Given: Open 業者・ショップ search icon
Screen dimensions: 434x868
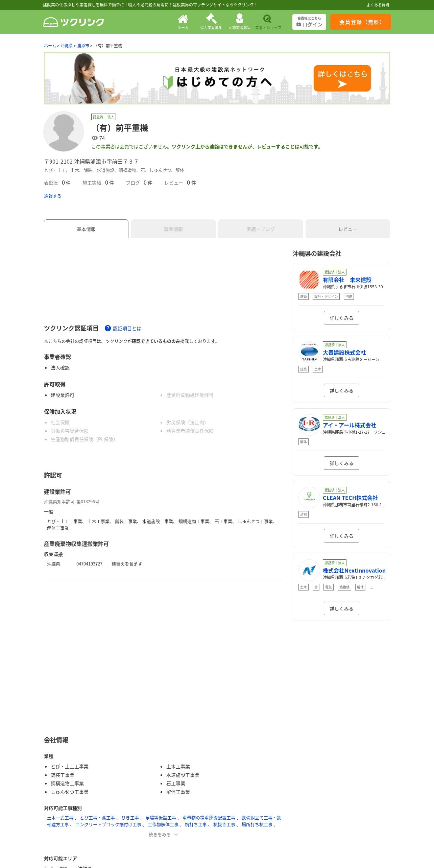Looking at the screenshot, I should [268, 22].
